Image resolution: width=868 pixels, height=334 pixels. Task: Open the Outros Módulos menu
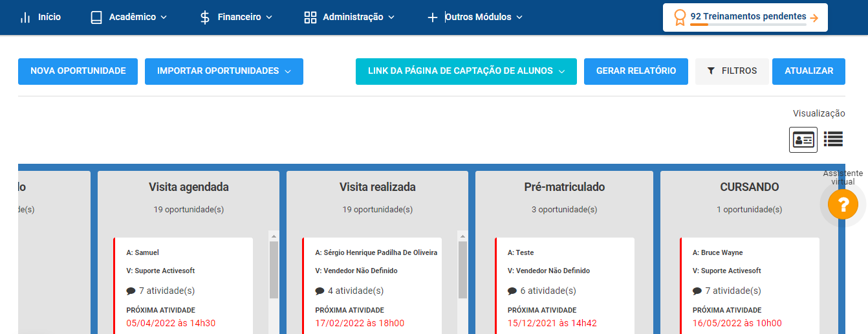pos(475,17)
